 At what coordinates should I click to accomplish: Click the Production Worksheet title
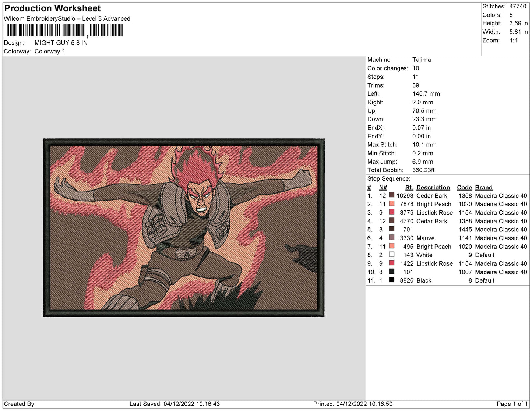(53, 8)
